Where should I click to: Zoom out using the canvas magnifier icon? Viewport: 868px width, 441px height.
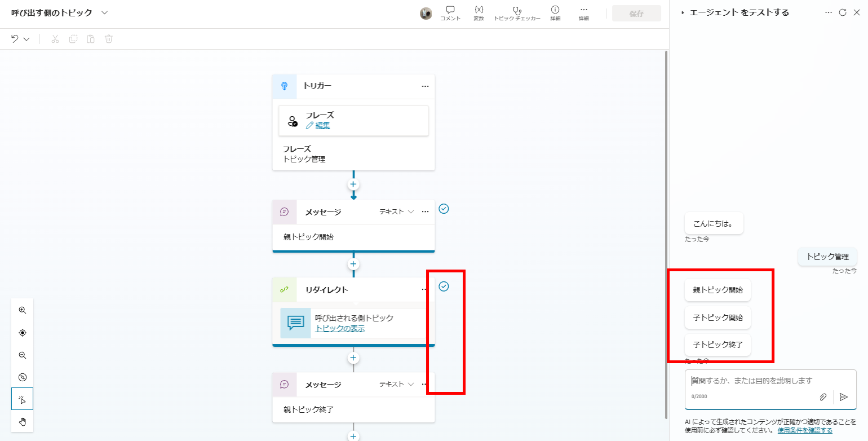pos(23,355)
